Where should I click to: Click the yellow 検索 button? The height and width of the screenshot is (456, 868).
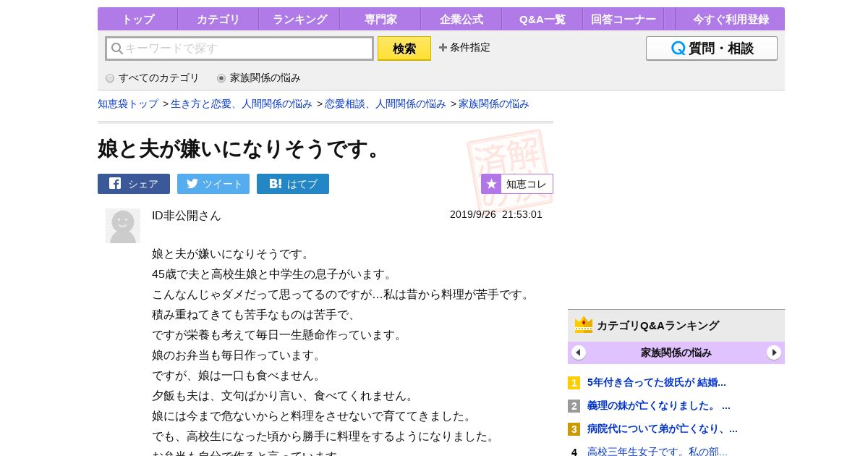404,48
